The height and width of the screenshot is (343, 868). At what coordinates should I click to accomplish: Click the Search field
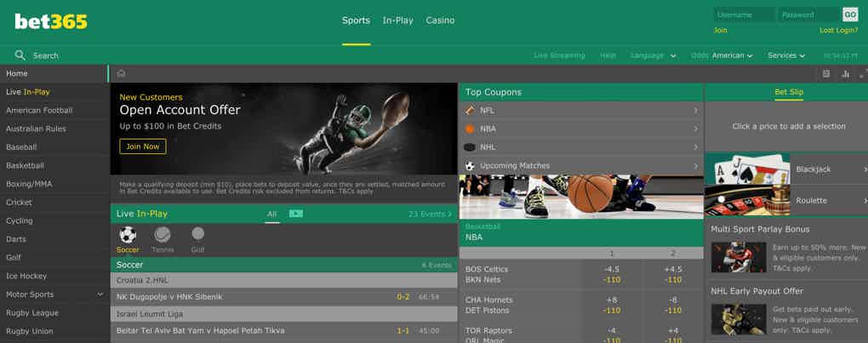click(x=45, y=55)
